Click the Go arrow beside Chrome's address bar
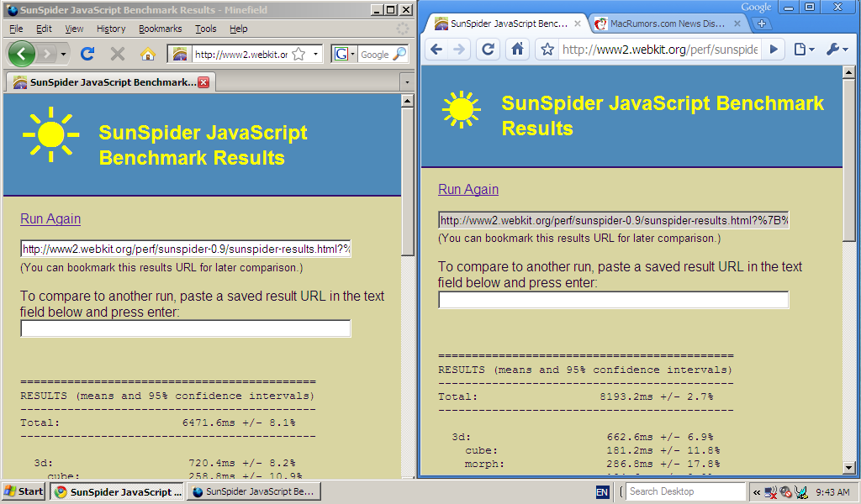The width and height of the screenshot is (861, 504). click(x=773, y=49)
